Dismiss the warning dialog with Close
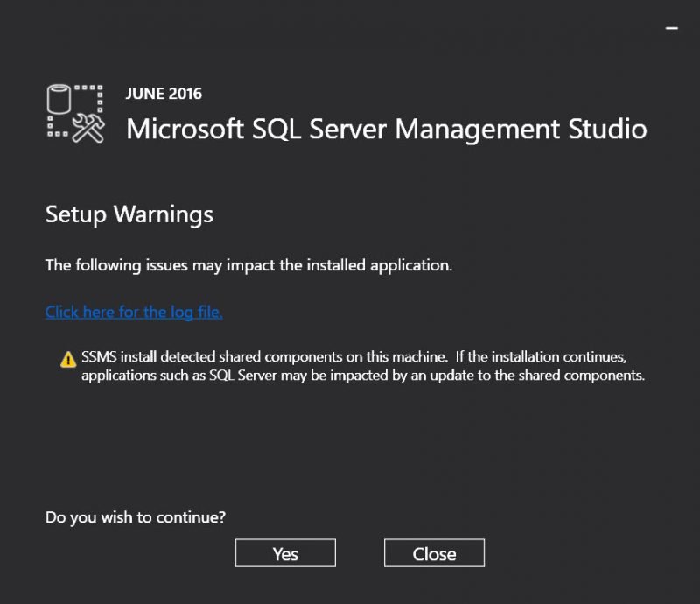Image resolution: width=700 pixels, height=604 pixels. click(434, 552)
